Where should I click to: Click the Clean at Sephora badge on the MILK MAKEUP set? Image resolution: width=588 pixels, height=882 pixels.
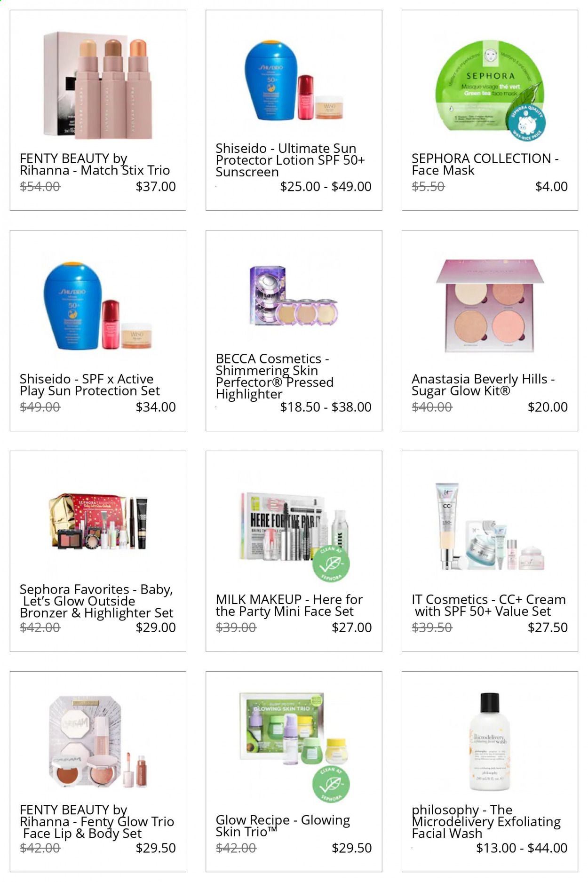click(x=331, y=564)
